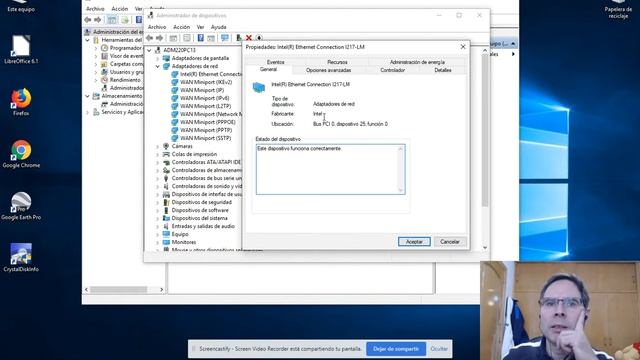Image resolution: width=640 pixels, height=360 pixels.
Task: Expand Servicios y Aplicaciones in Computer Management
Action: tap(87, 112)
